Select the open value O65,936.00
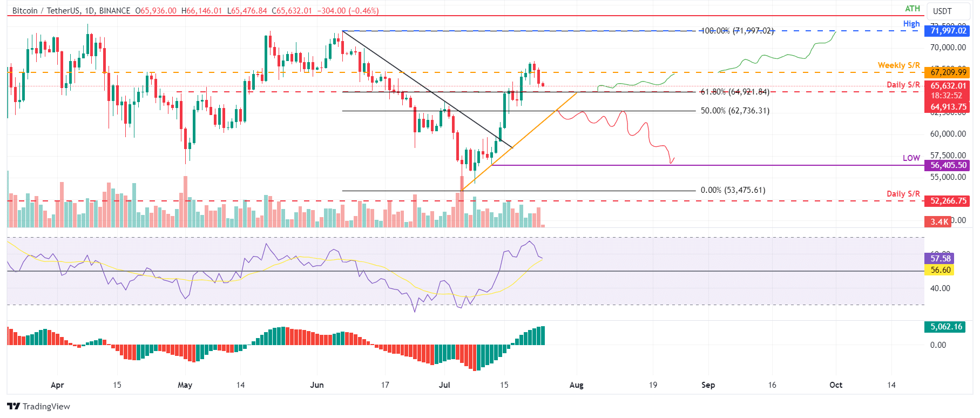 156,11
